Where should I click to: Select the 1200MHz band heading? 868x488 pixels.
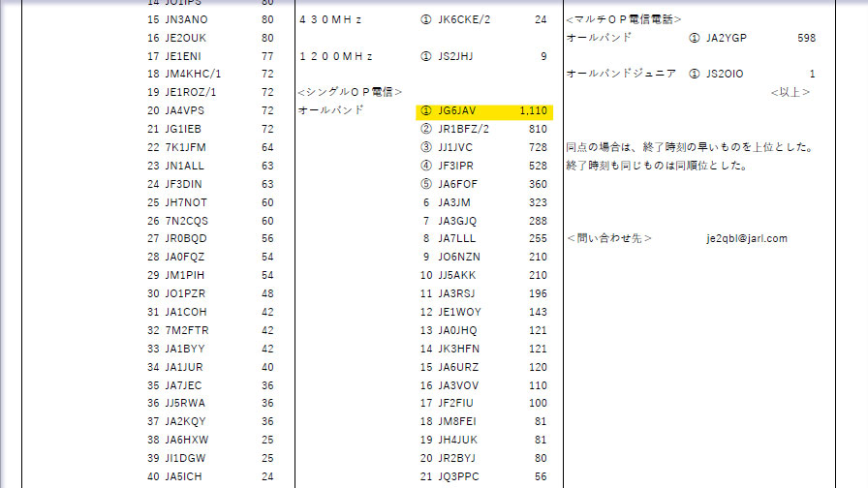pos(336,56)
